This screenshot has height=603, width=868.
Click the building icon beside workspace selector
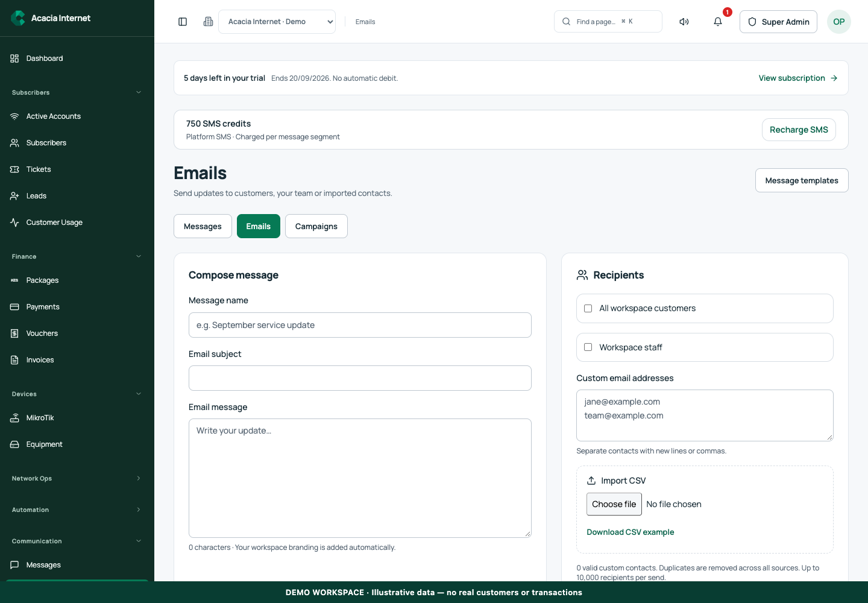(208, 22)
